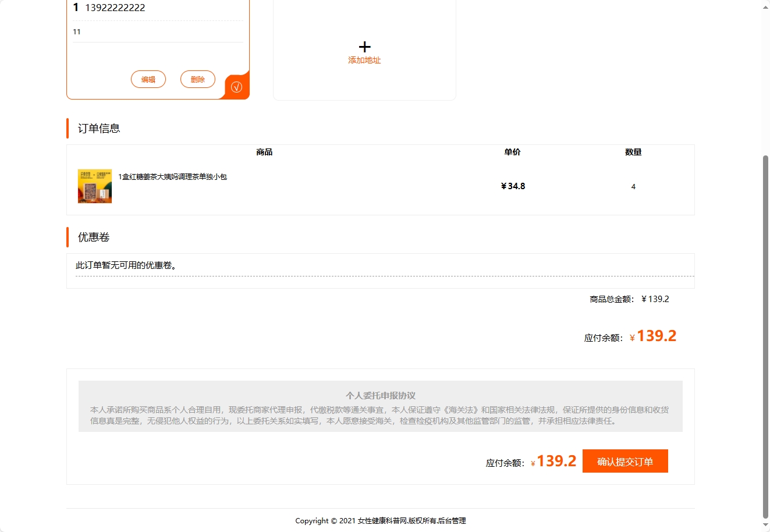
Task: Click the 红糖姜茶 product thumbnail image
Action: coord(94,186)
